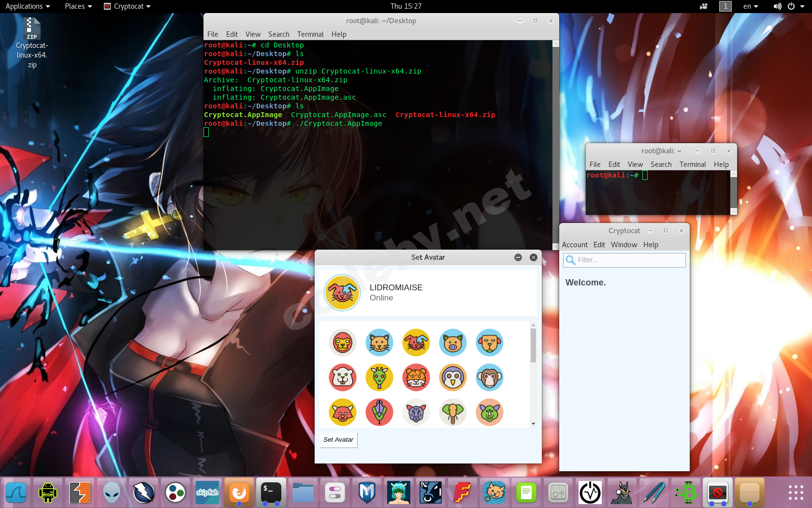Launch skipfish from the dock
This screenshot has width=812, height=508.
(x=207, y=493)
